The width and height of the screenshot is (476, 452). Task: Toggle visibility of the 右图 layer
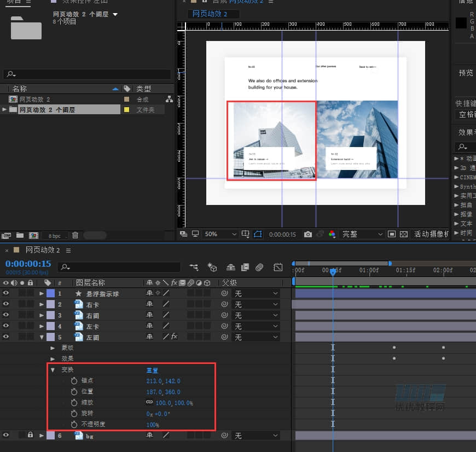pyautogui.click(x=6, y=315)
